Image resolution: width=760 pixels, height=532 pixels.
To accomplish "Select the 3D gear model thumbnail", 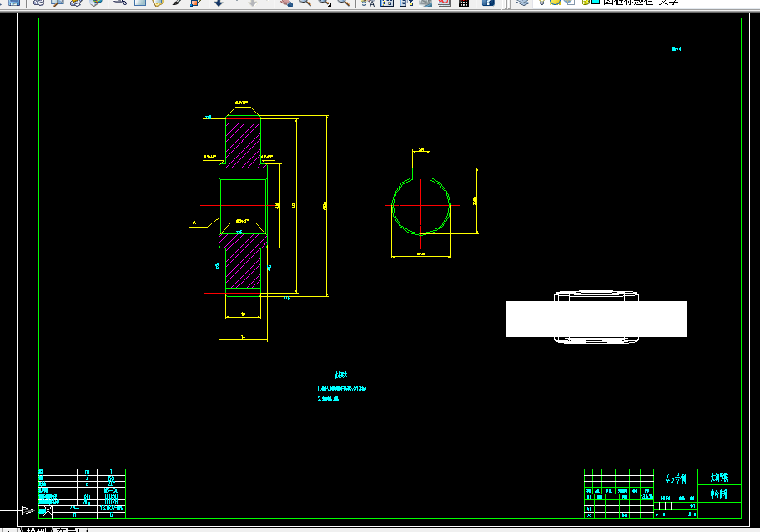I will pos(596,317).
